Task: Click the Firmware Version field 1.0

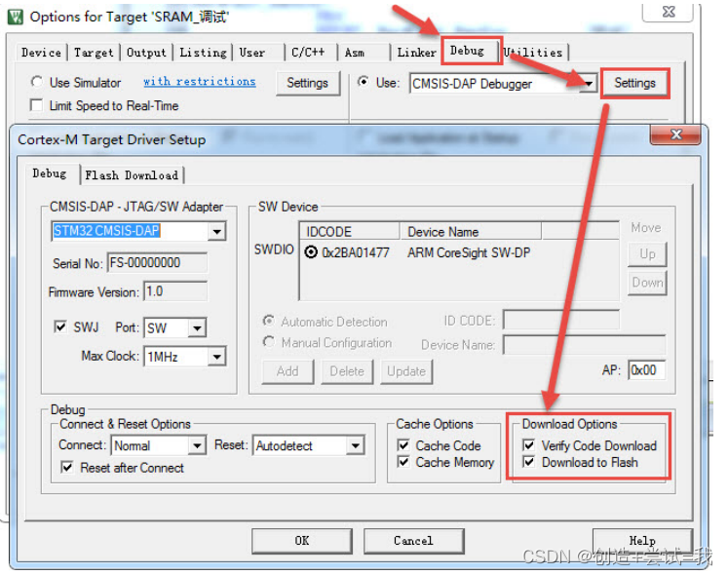Action: (x=175, y=291)
